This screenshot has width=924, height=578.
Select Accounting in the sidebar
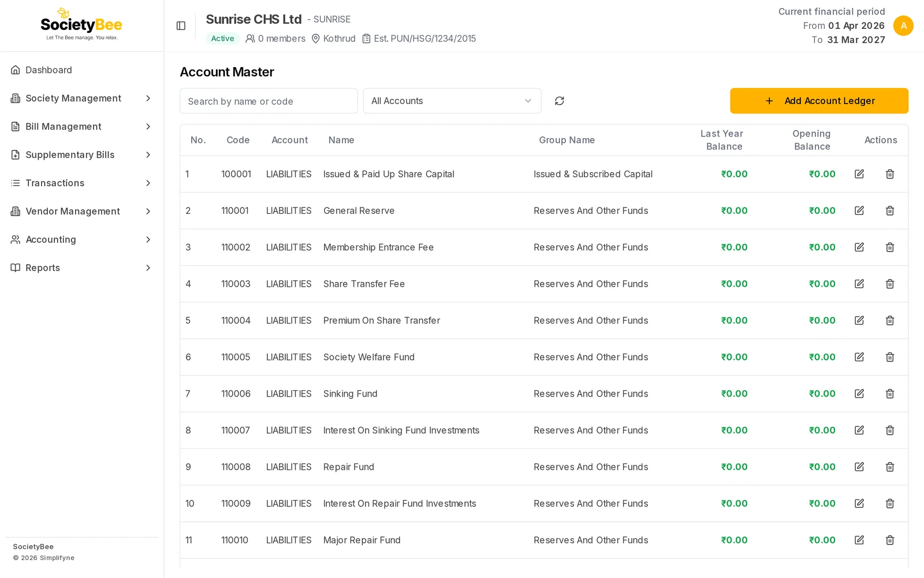(x=81, y=239)
